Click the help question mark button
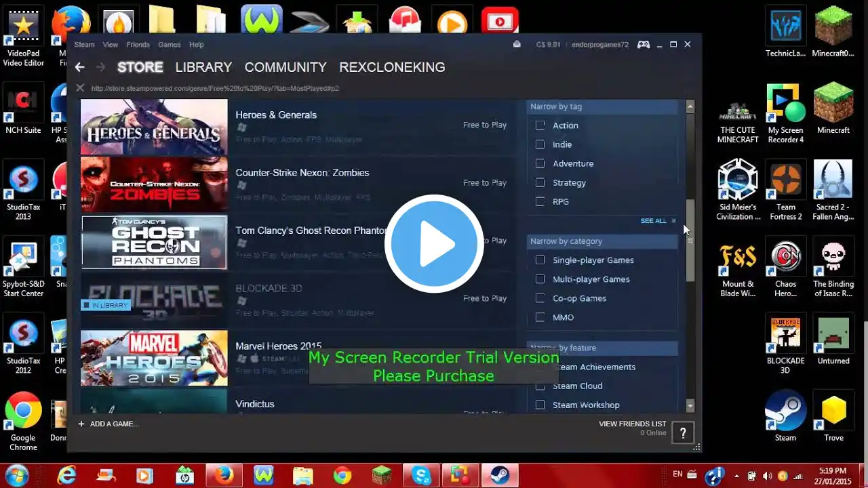Screen dimensions: 868x488 click(683, 432)
